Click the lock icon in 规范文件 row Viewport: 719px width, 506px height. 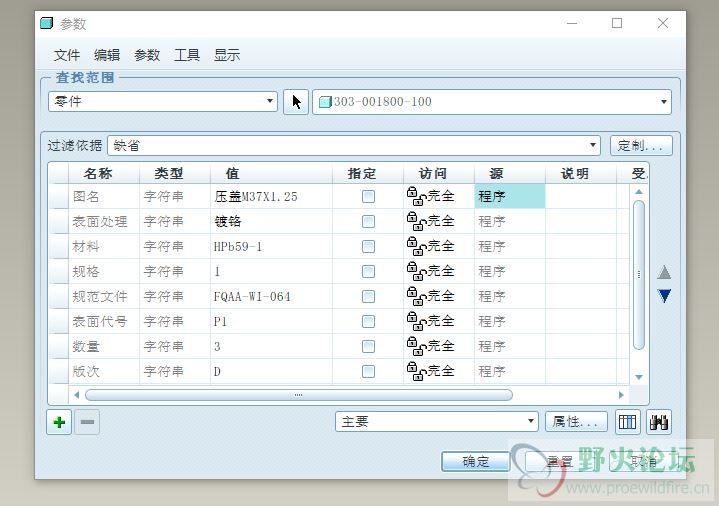pos(416,296)
